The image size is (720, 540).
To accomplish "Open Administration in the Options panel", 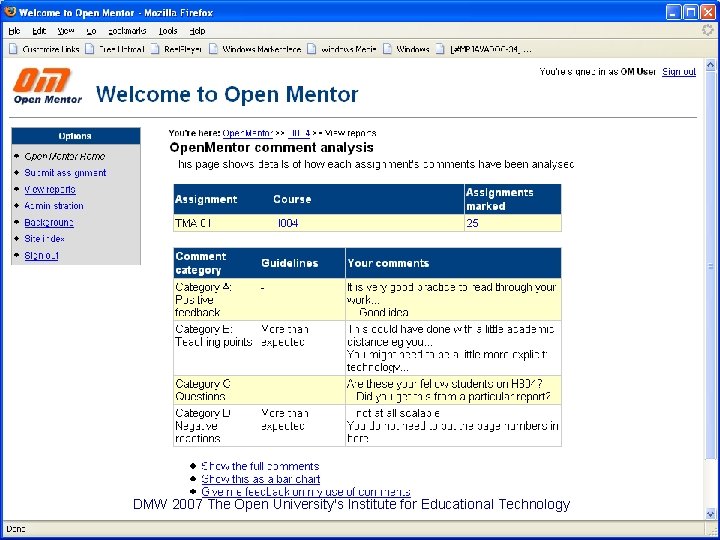I will [x=54, y=206].
